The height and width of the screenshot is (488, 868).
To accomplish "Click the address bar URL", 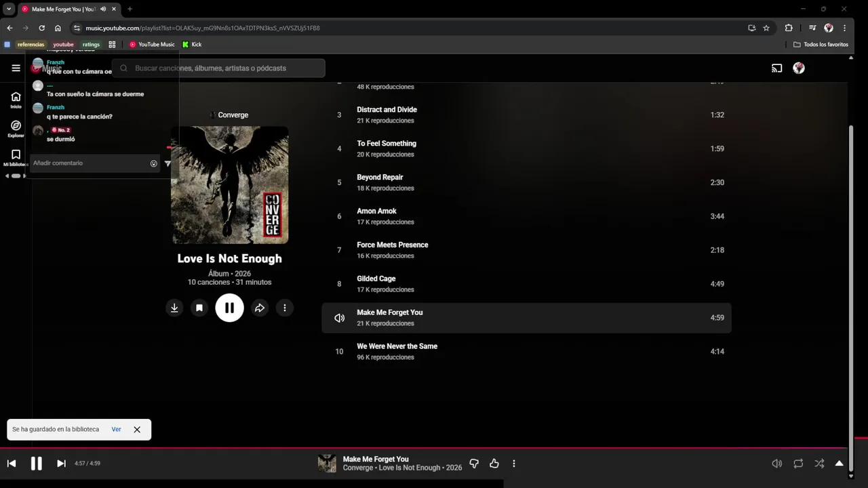I will coord(203,28).
